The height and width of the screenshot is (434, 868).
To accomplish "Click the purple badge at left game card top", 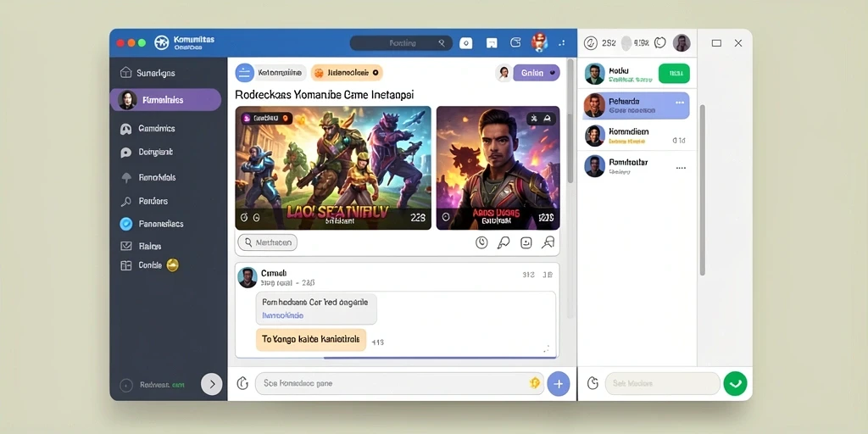I will point(267,118).
